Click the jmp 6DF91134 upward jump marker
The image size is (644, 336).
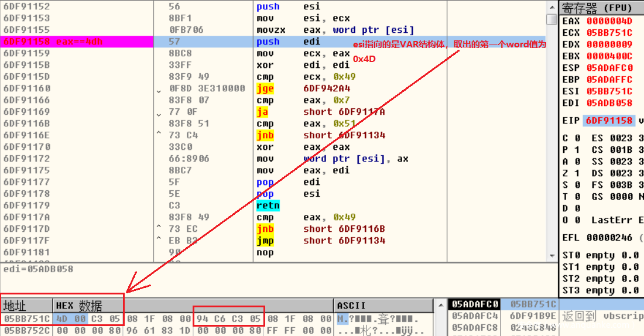[159, 241]
